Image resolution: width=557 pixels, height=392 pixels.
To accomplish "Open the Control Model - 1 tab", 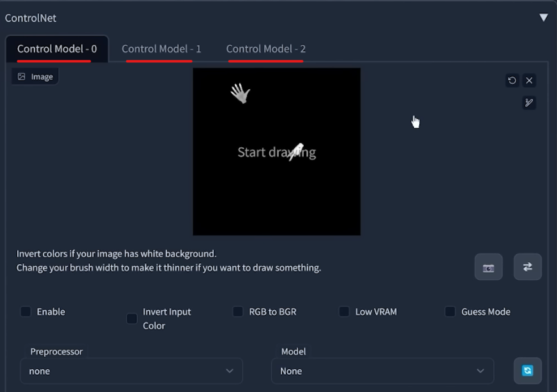I will click(x=161, y=49).
